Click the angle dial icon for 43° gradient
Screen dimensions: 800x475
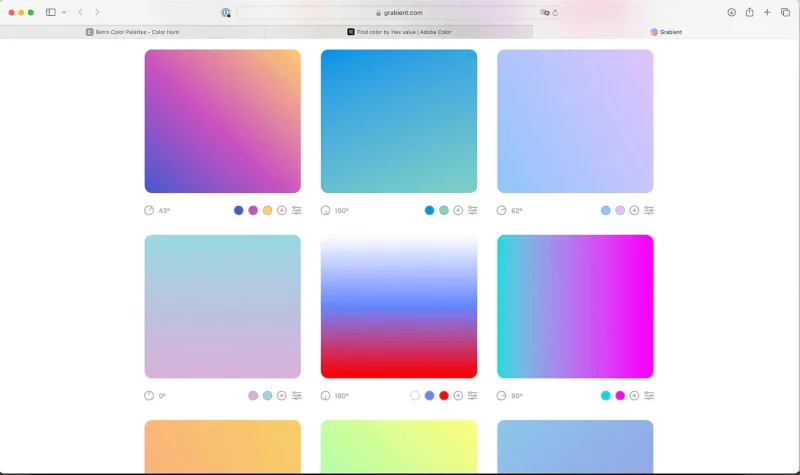coord(149,210)
